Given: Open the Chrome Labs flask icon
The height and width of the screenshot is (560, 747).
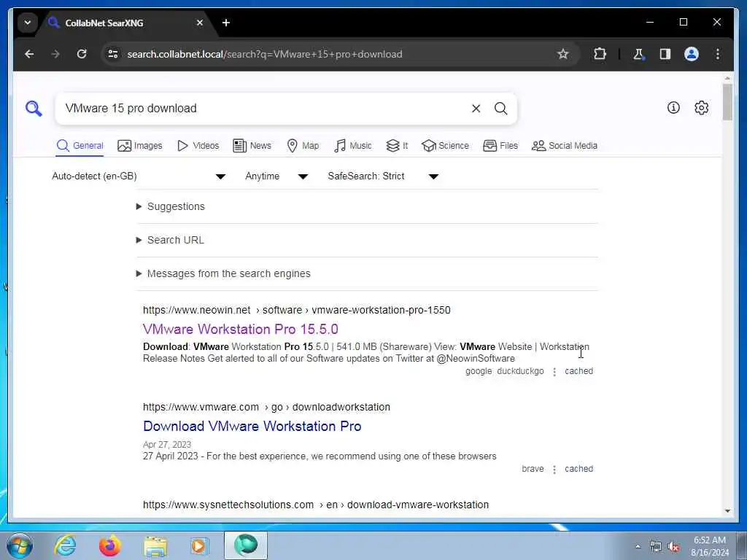Looking at the screenshot, I should 638,54.
